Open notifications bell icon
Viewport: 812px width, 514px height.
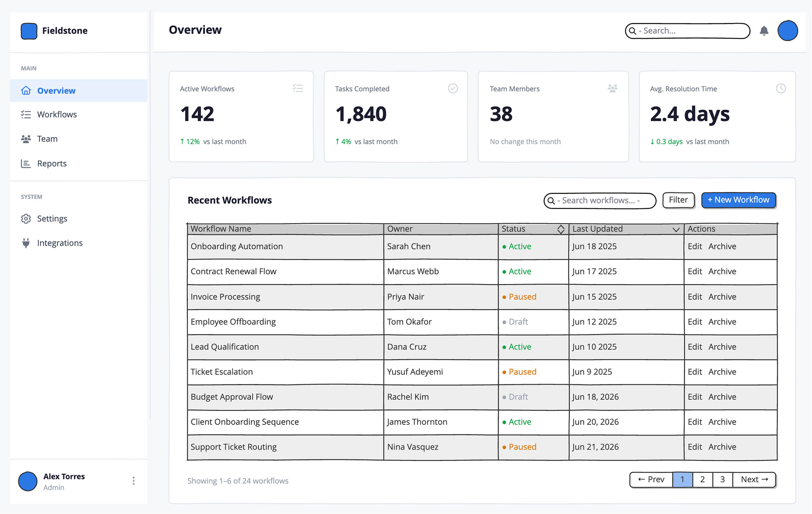coord(764,31)
